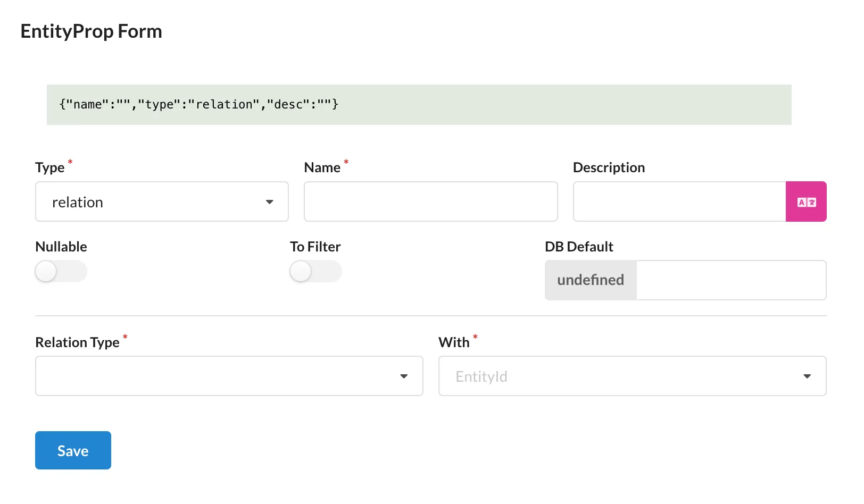Click the gray undefined prefix tag

click(x=591, y=280)
